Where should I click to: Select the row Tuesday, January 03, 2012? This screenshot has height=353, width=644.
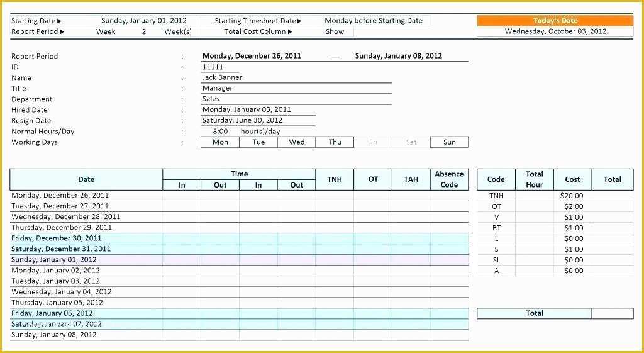coord(240,281)
